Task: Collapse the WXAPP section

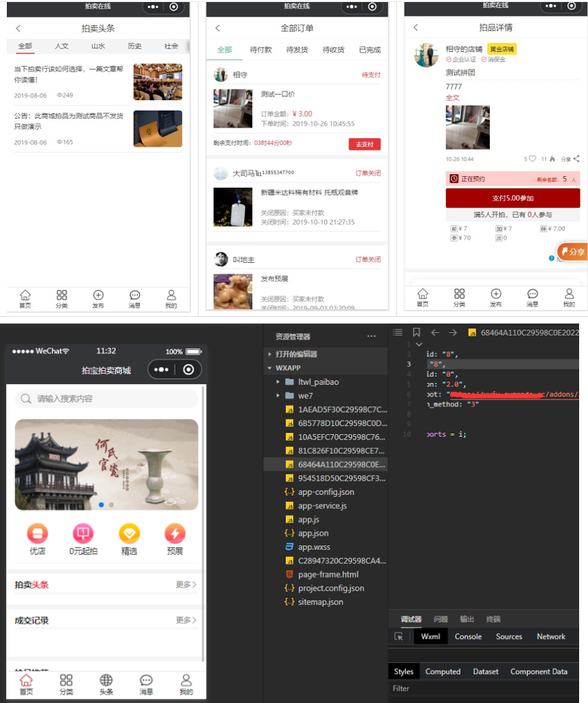Action: click(270, 368)
